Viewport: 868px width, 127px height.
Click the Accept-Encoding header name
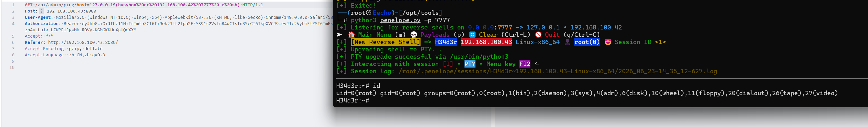(x=45, y=49)
